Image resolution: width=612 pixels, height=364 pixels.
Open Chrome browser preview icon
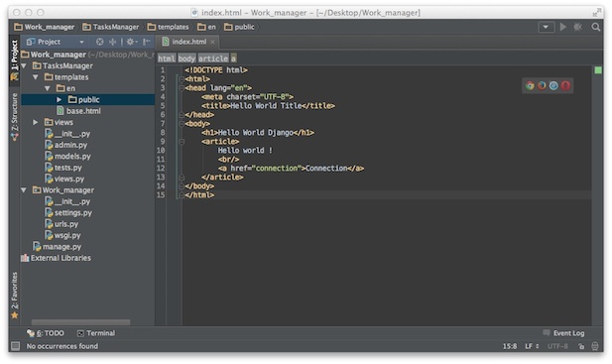(530, 85)
